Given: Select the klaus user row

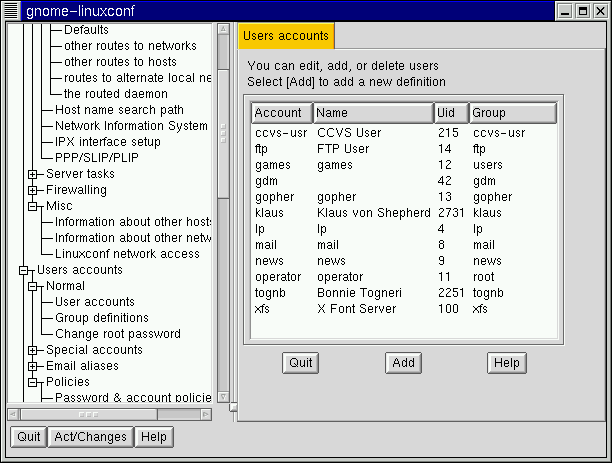Looking at the screenshot, I should click(x=400, y=213).
